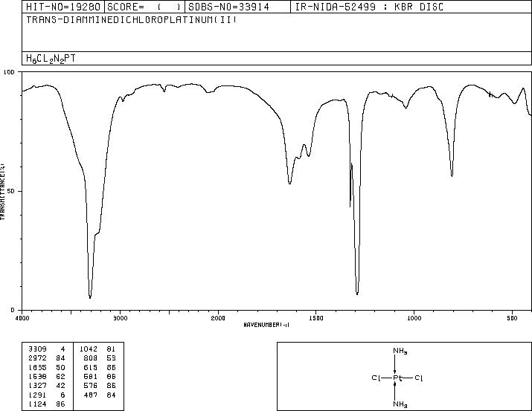Click the right Cl ligand in structure
Viewport: 532px width, 411px height.
coord(419,378)
